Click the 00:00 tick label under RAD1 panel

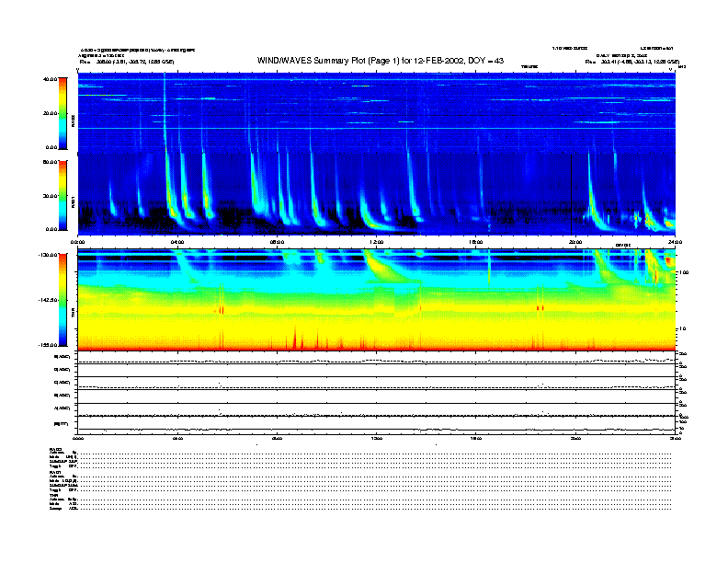point(77,242)
